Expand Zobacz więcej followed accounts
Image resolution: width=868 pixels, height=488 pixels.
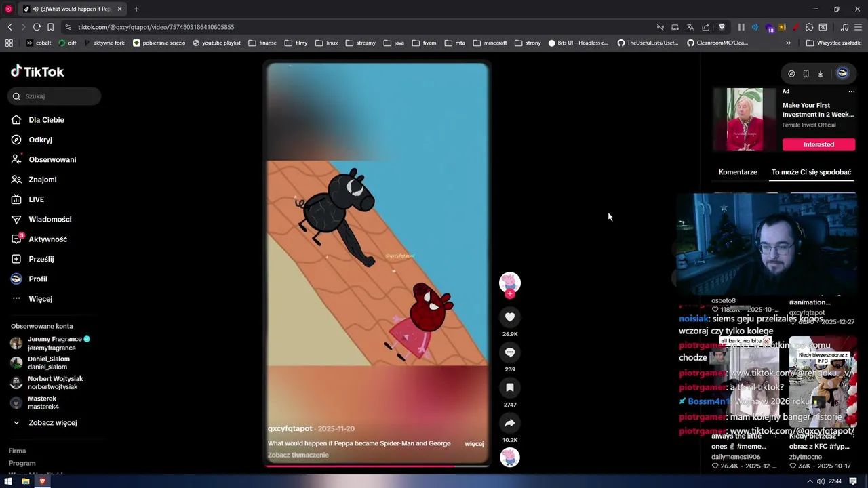click(52, 422)
